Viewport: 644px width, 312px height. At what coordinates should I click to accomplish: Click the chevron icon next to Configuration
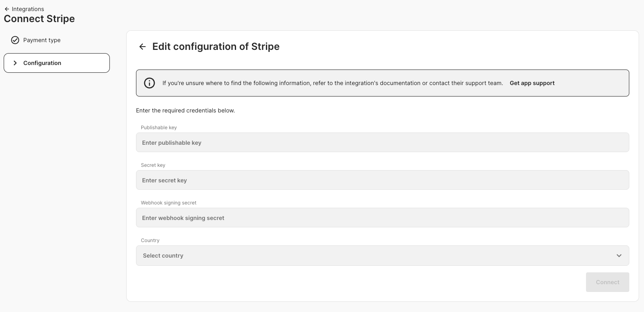point(15,63)
